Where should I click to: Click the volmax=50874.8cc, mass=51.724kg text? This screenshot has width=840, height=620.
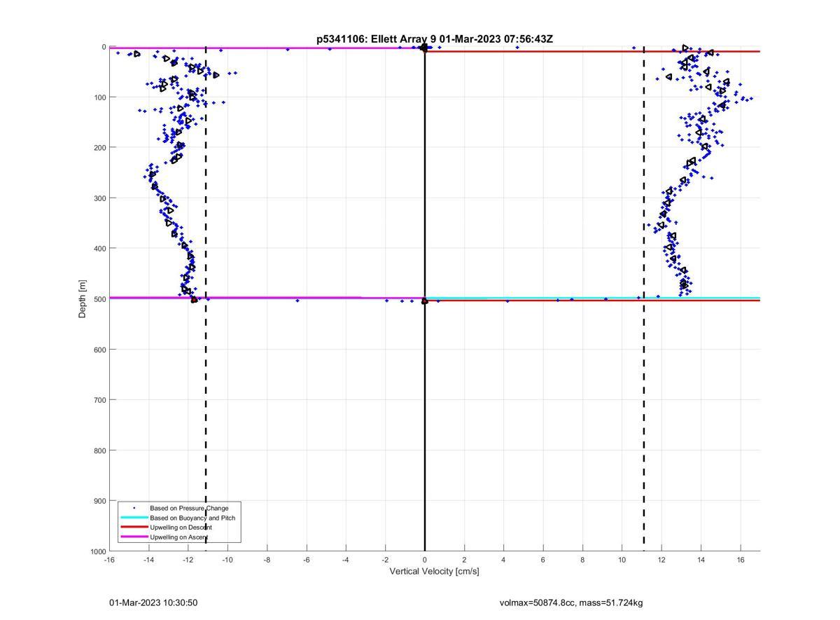click(x=571, y=602)
